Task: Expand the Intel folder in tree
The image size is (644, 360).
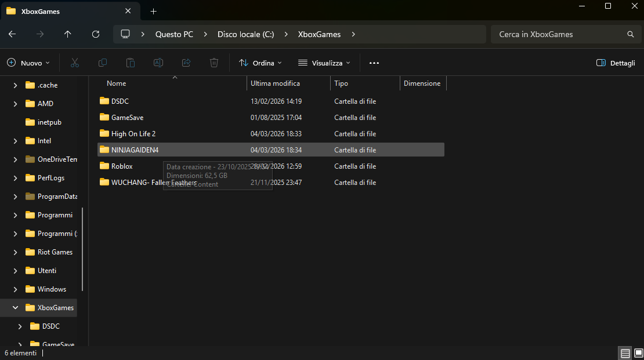Action: point(15,141)
